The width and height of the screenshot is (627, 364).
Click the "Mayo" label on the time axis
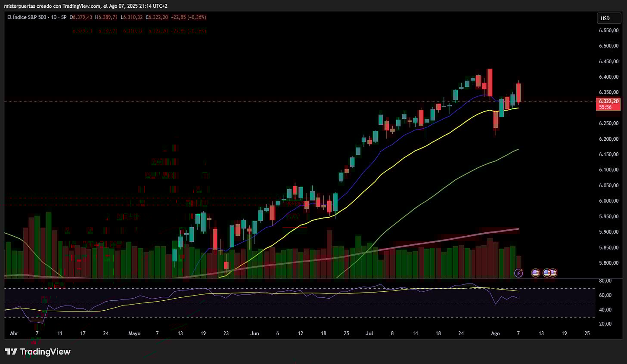click(134, 333)
